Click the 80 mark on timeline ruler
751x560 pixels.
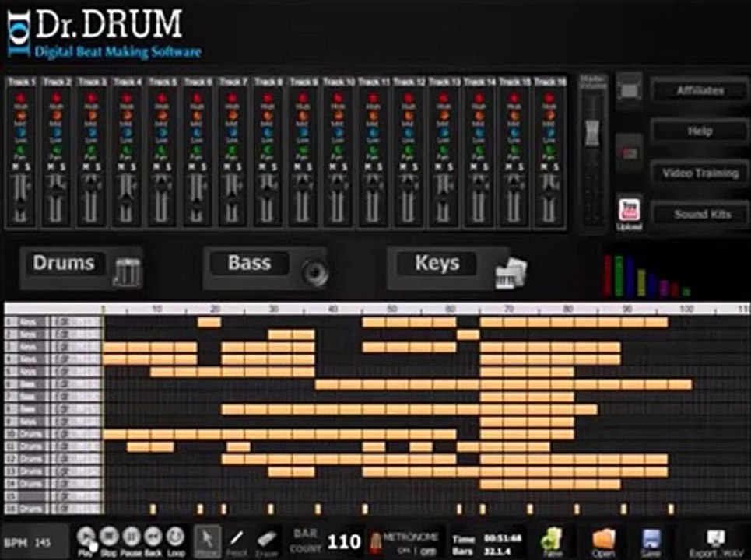pyautogui.click(x=567, y=309)
